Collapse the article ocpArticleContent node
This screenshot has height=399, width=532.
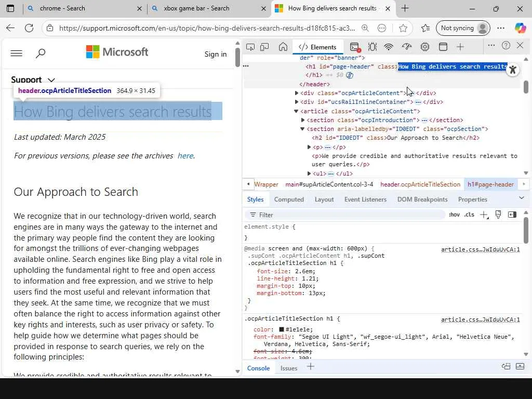(x=296, y=111)
